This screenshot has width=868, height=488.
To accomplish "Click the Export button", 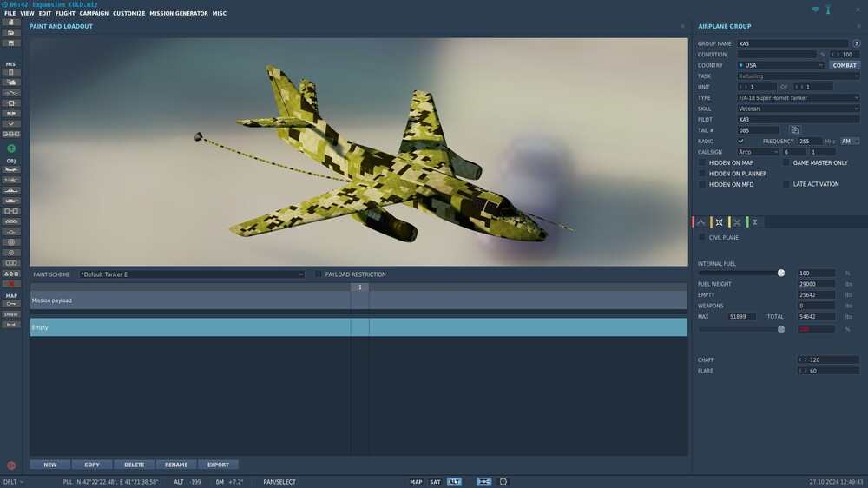I will tap(218, 465).
